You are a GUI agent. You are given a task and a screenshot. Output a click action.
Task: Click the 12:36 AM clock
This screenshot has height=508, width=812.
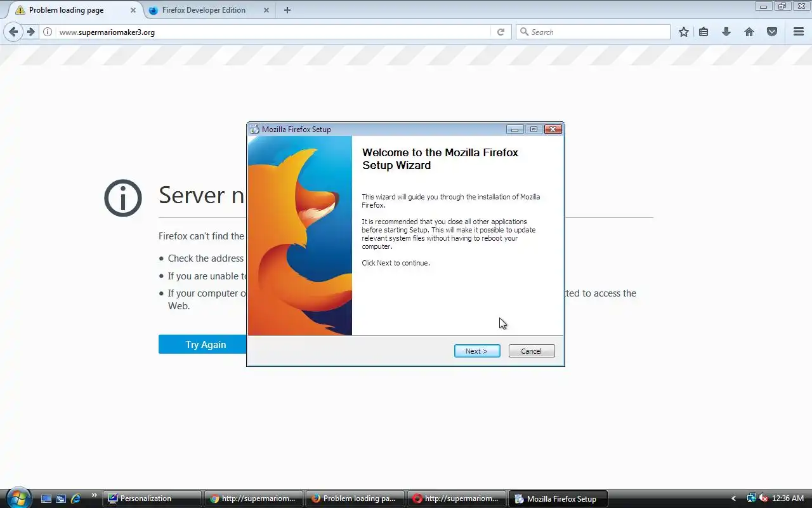(x=788, y=498)
